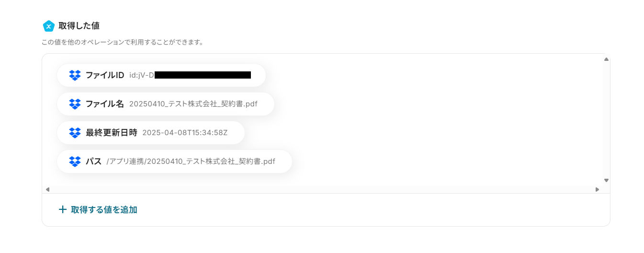Click the scroll left arrow
This screenshot has width=644, height=253.
tap(47, 190)
